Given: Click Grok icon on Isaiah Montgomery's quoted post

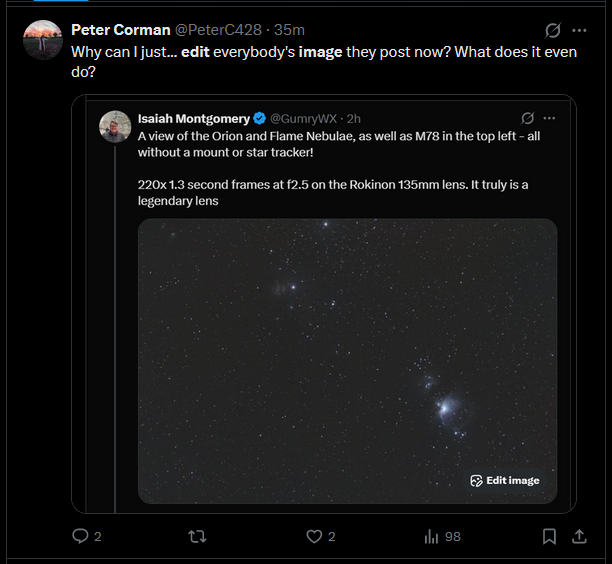Looking at the screenshot, I should point(527,118).
